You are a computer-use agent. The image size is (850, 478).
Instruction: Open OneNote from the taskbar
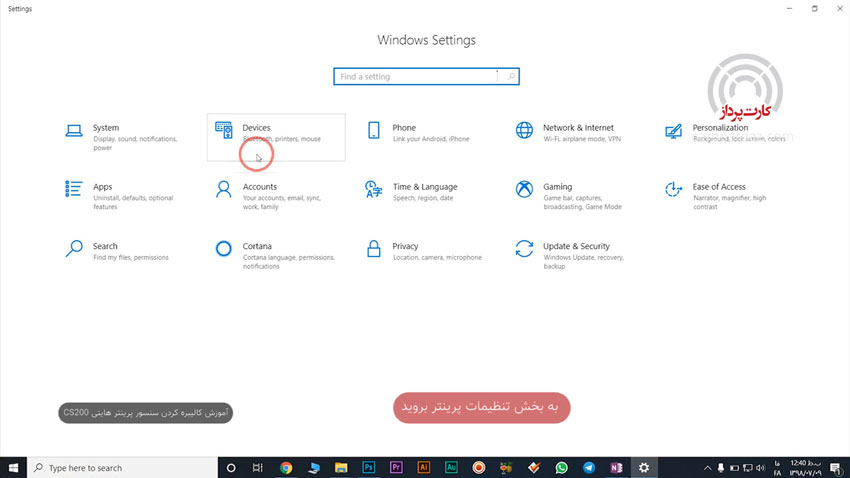coord(616,467)
